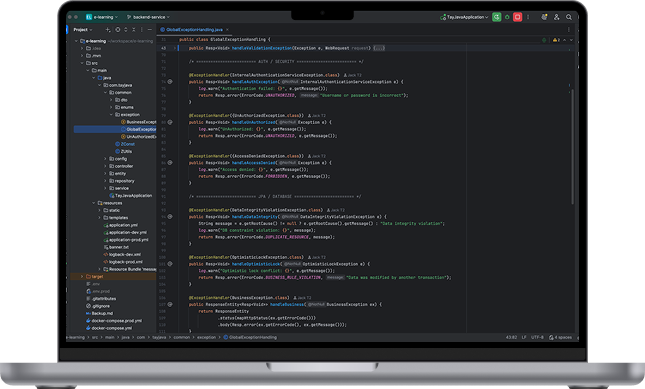Click the green Debug bug icon
The width and height of the screenshot is (645, 389).
(507, 17)
